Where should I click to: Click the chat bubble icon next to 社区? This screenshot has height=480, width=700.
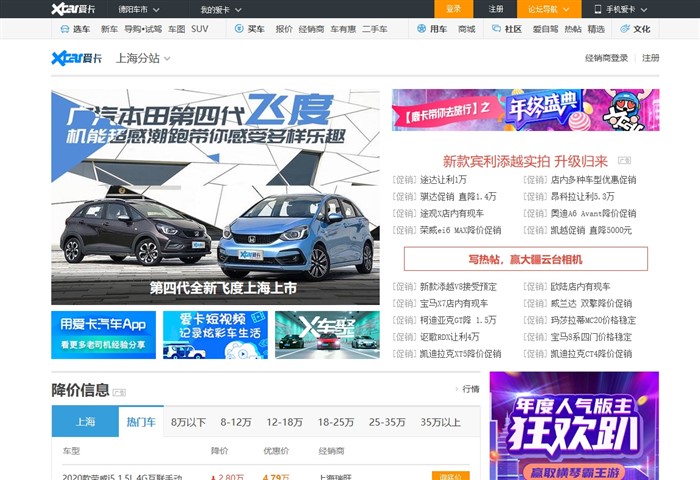pos(496,29)
